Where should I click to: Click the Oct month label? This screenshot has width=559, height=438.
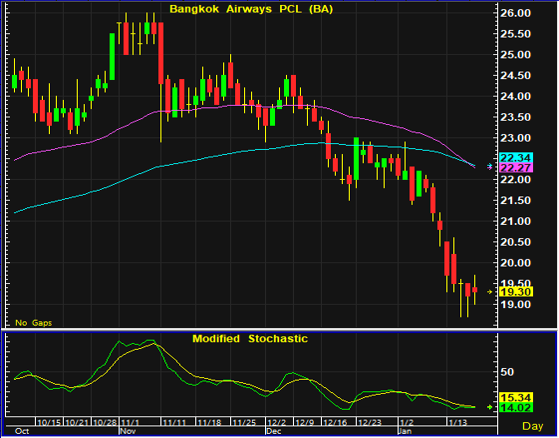click(22, 431)
